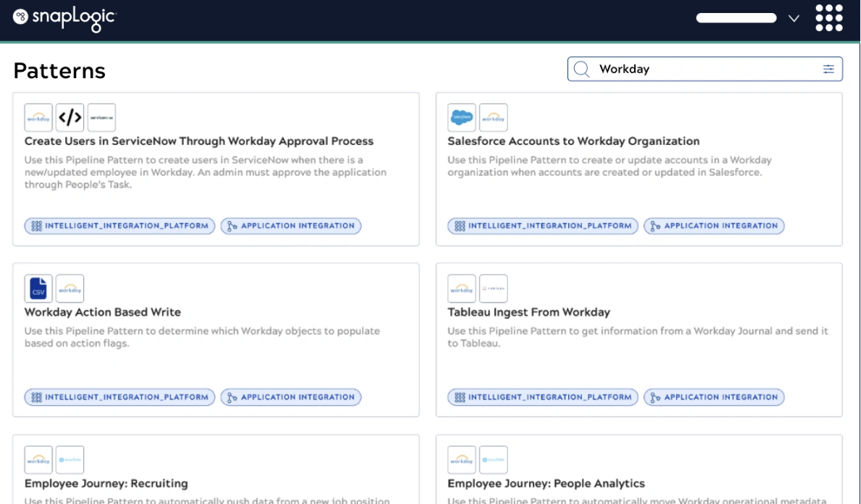This screenshot has height=504, width=861.
Task: Click description mentioning Workday Journal
Action: [x=638, y=337]
